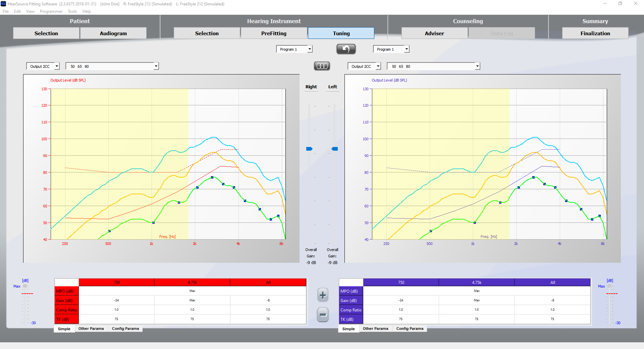Open the Audiogram tab
This screenshot has height=349, width=644.
(113, 33)
